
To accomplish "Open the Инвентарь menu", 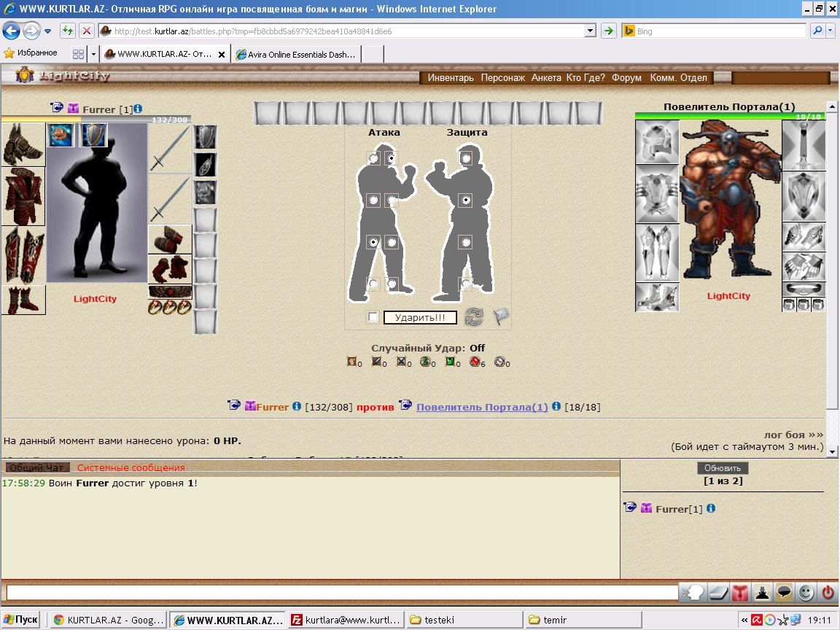I will 451,78.
